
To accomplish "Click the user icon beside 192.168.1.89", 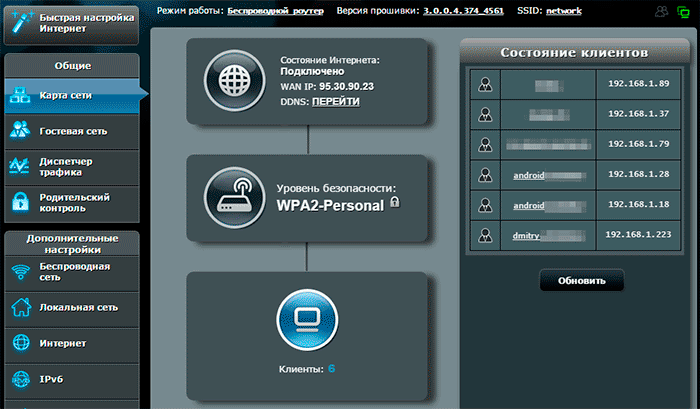I will 484,84.
